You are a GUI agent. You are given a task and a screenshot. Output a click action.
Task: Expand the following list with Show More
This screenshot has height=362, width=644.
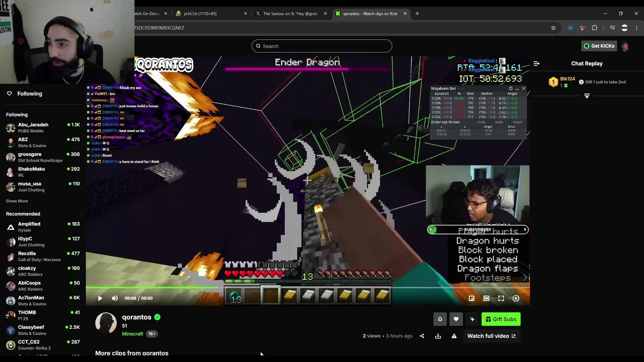point(17,201)
